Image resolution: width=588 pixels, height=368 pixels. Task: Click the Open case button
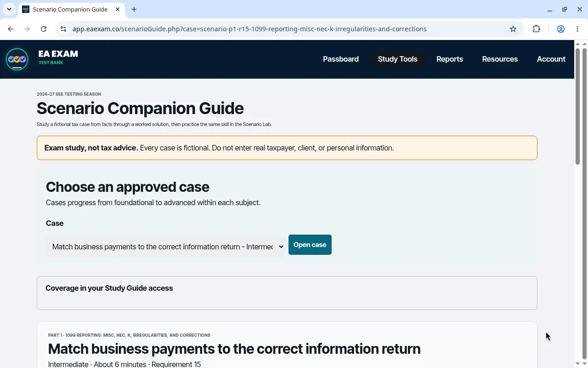pos(310,245)
